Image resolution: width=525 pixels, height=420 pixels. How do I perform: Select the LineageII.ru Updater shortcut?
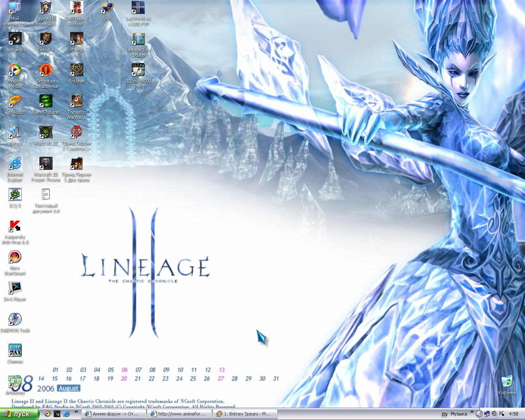[x=138, y=39]
